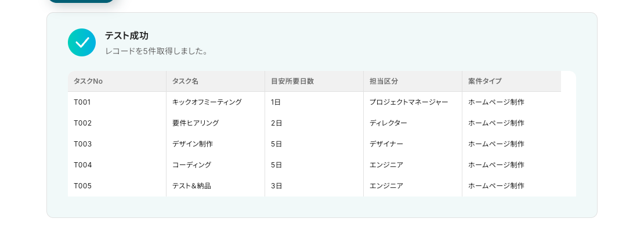Select the 1日 duration cell
This screenshot has width=644, height=236.
[276, 102]
